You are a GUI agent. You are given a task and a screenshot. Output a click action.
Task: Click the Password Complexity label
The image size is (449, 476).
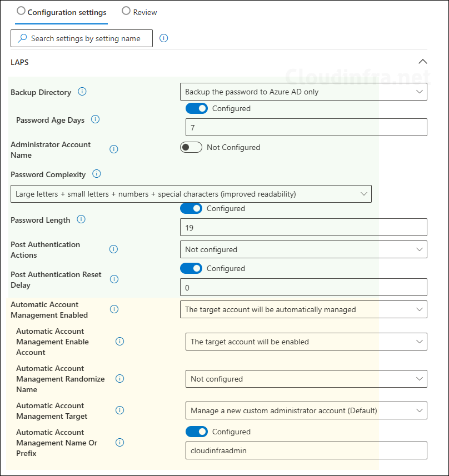point(48,174)
